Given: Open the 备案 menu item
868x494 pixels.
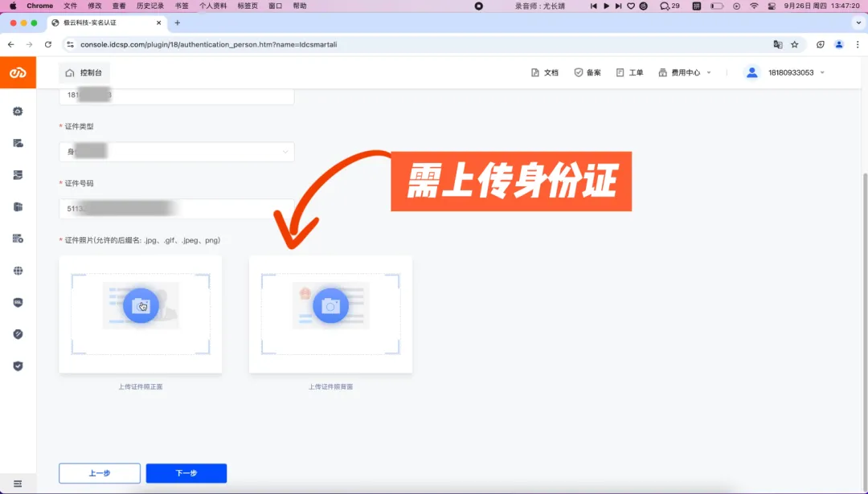Looking at the screenshot, I should click(x=588, y=72).
